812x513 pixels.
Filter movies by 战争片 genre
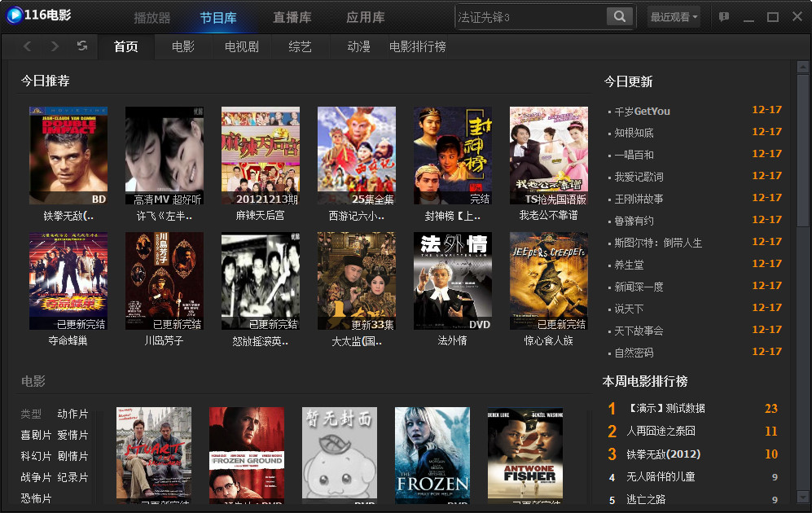(x=36, y=477)
